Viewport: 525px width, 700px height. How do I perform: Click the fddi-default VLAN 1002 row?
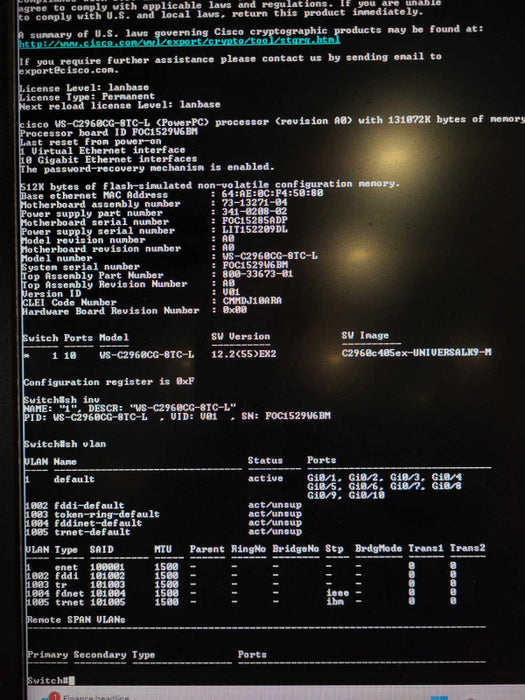[x=163, y=505]
